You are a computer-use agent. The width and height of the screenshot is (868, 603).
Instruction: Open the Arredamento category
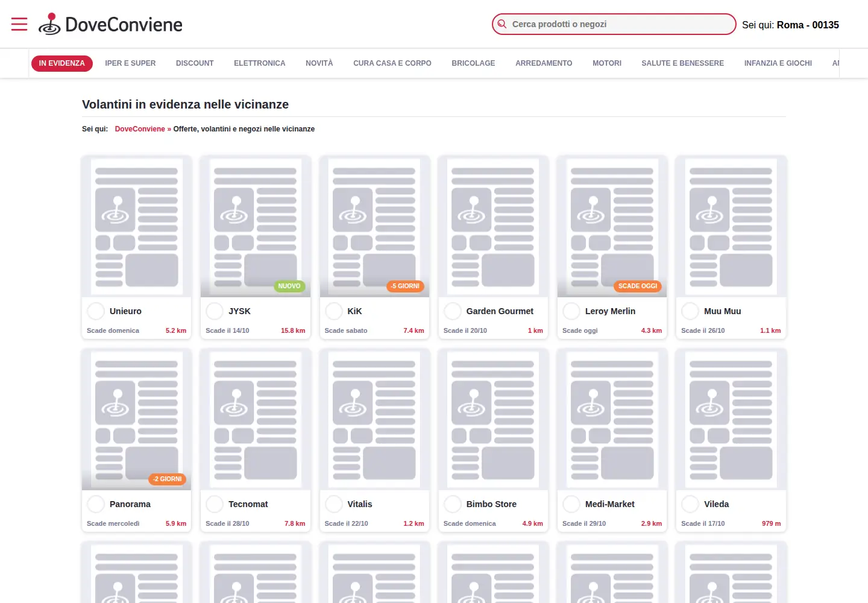click(544, 63)
